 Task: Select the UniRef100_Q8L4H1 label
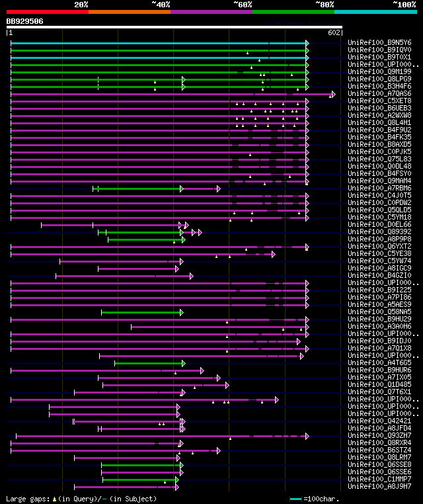[379, 123]
